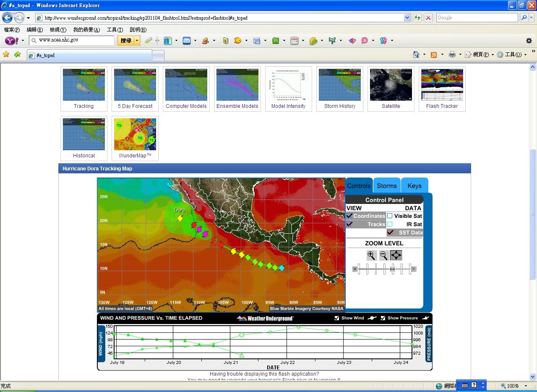Click the page vertical scrollbar thumb
The image size is (537, 392).
(x=533, y=214)
